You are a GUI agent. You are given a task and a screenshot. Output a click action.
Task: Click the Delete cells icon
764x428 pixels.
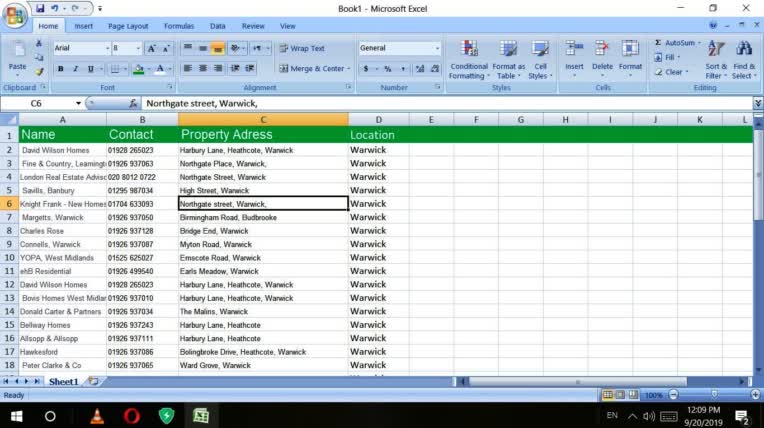tap(602, 49)
